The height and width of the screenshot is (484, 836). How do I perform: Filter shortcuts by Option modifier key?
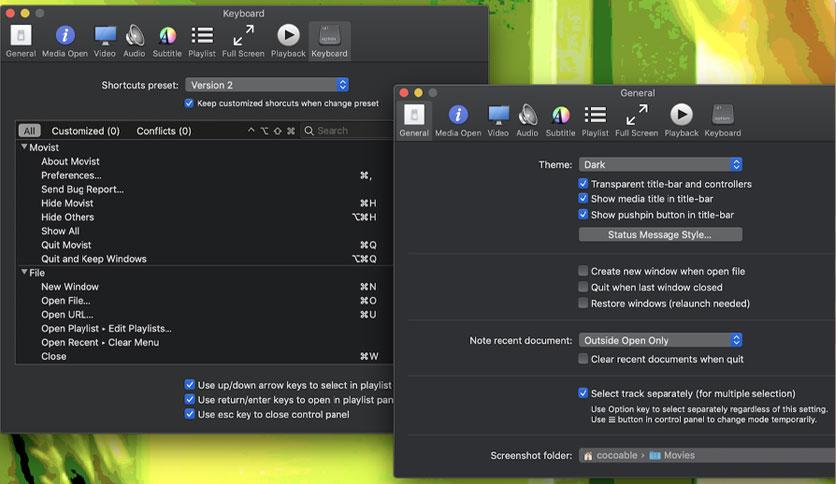264,131
